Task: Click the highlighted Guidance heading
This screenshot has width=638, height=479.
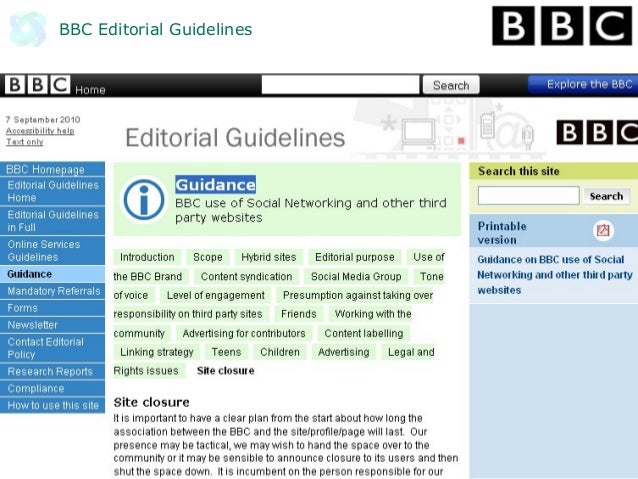Action: coord(216,185)
